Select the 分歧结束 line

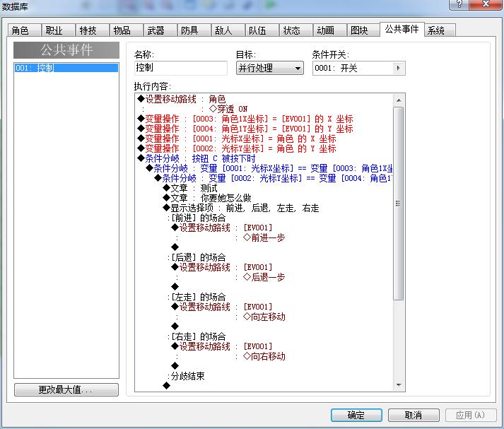click(186, 376)
